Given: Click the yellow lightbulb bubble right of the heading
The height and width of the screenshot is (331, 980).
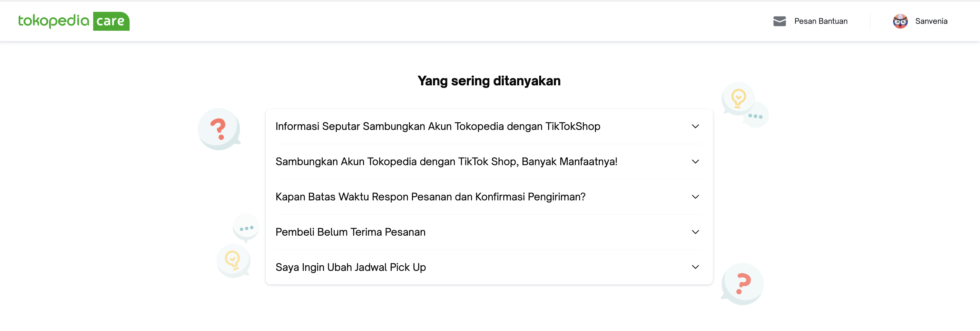Looking at the screenshot, I should pos(738,98).
